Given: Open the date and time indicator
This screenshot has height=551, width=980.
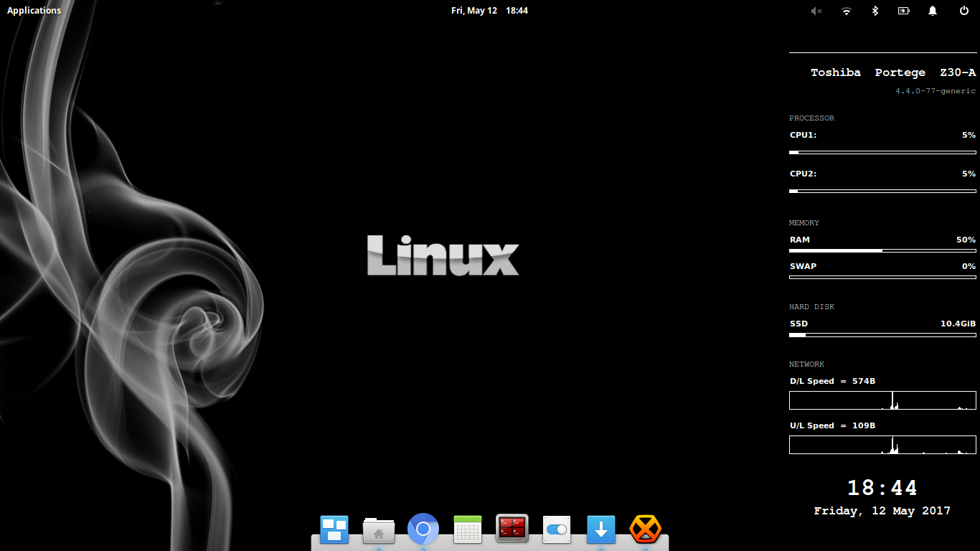Looking at the screenshot, I should pyautogui.click(x=489, y=11).
